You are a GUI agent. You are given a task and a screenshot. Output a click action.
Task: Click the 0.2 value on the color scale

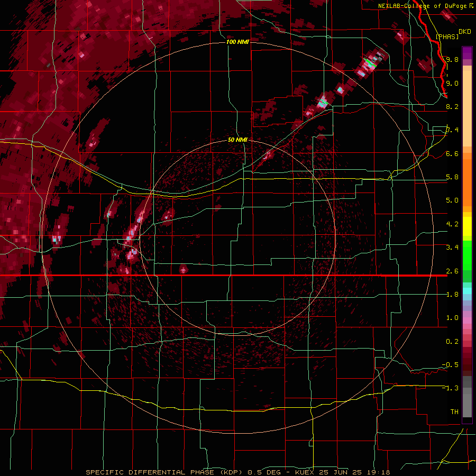[452, 342]
